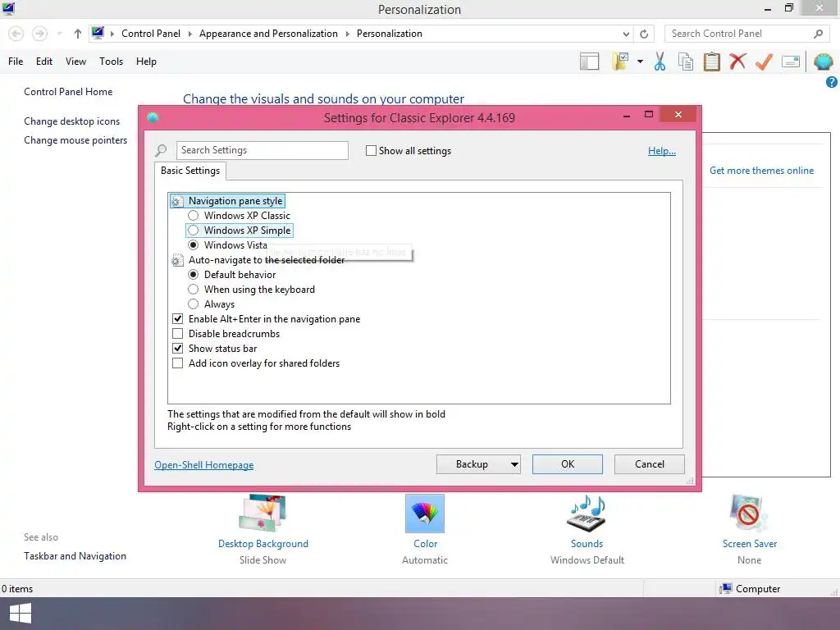
Task: Open Classic Explorer settings shell icon in toolbar
Action: tap(824, 62)
